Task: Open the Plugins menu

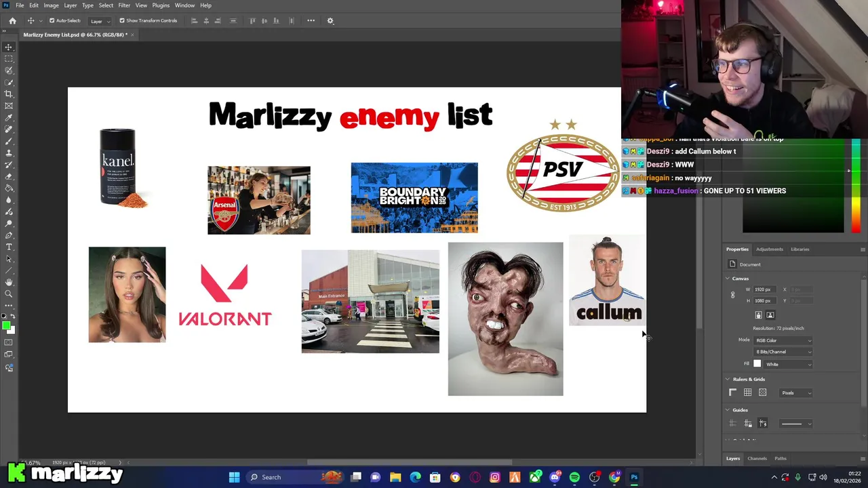Action: click(x=161, y=5)
